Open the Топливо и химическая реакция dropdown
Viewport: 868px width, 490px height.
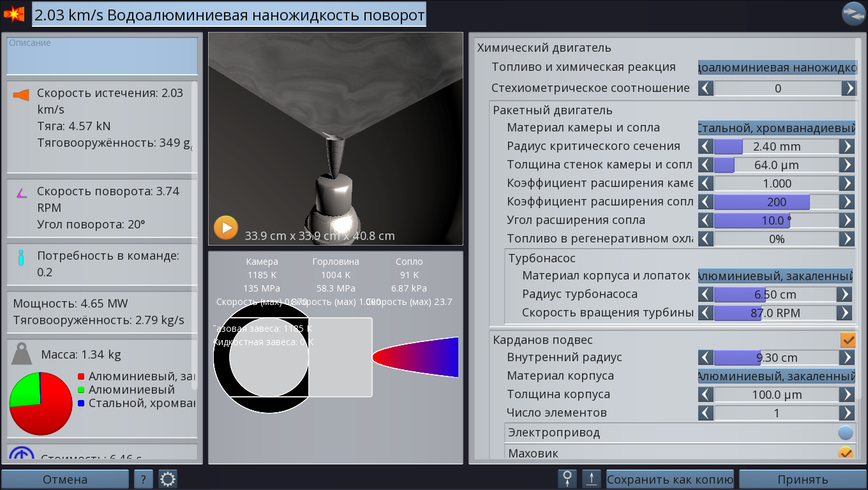(777, 68)
